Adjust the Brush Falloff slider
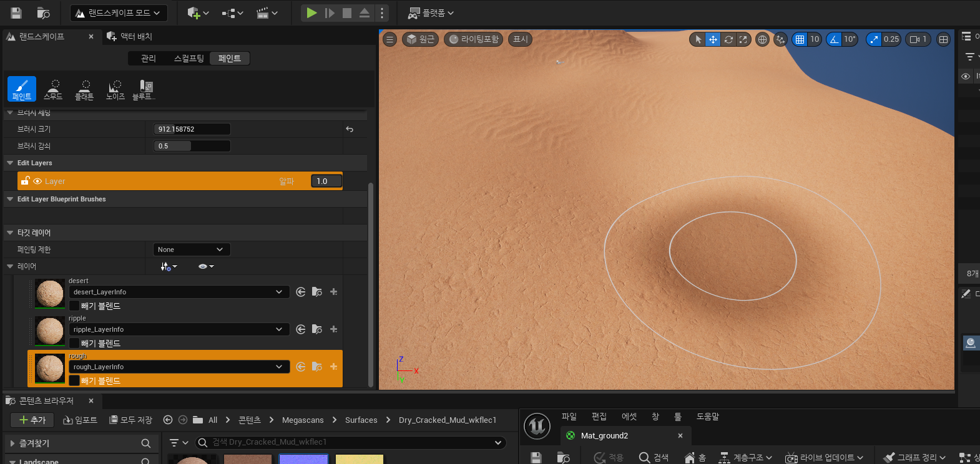This screenshot has width=980, height=464. pos(192,146)
